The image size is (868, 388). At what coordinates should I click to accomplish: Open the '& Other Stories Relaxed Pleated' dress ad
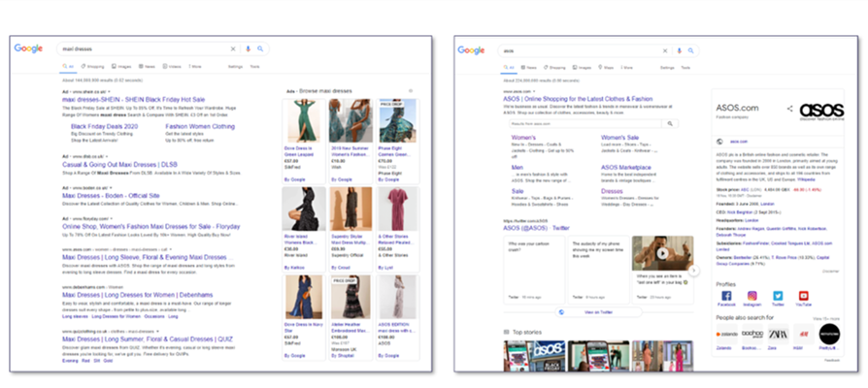[397, 229]
